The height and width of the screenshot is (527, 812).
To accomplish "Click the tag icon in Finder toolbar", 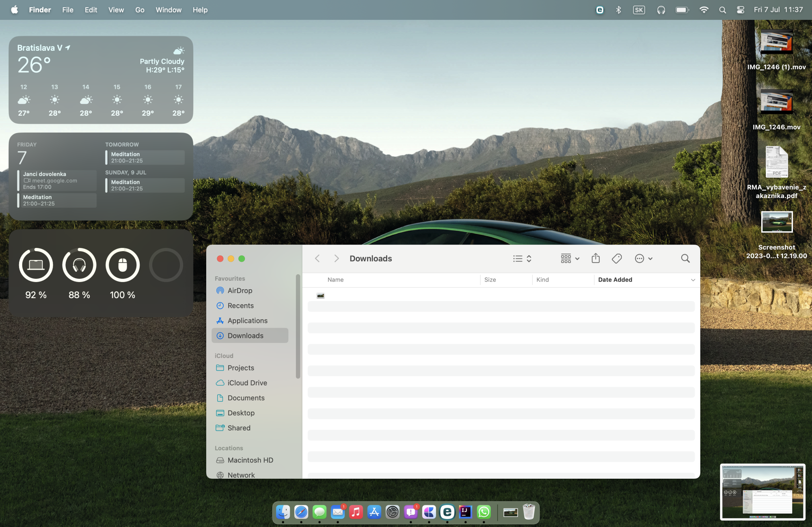I will click(617, 258).
